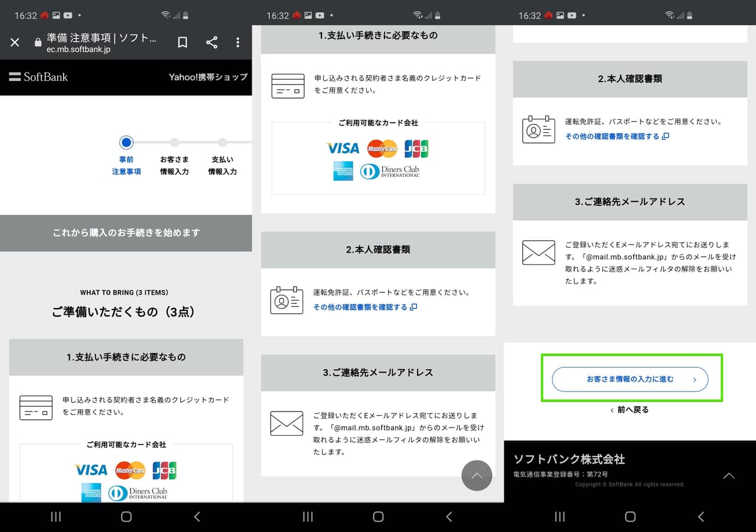
Task: Tap the envelope icon on the right screen
Action: click(x=539, y=253)
